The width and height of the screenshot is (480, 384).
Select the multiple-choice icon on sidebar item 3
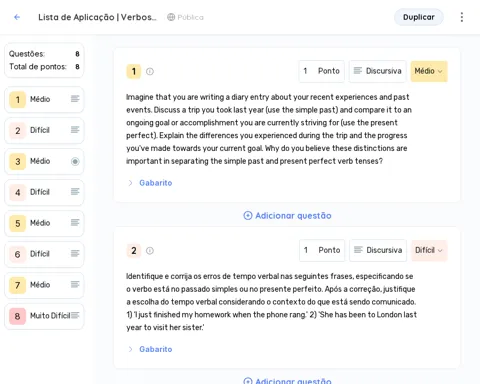75,162
